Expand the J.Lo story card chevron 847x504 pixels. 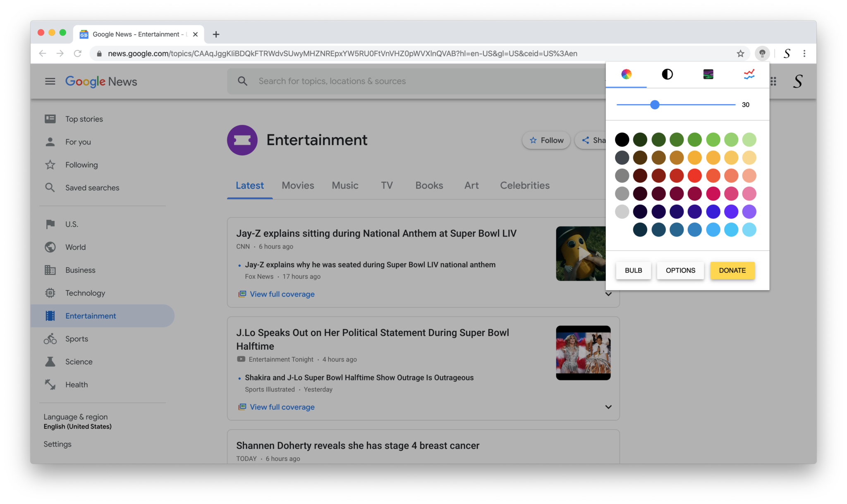(x=608, y=407)
